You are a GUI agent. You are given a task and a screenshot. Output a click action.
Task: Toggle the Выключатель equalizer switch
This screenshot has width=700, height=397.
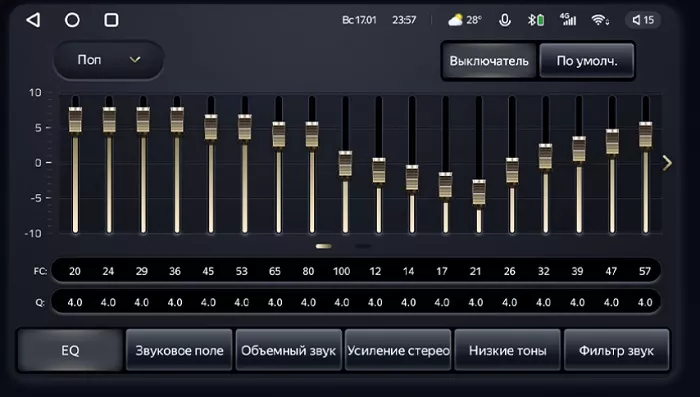[x=489, y=61]
